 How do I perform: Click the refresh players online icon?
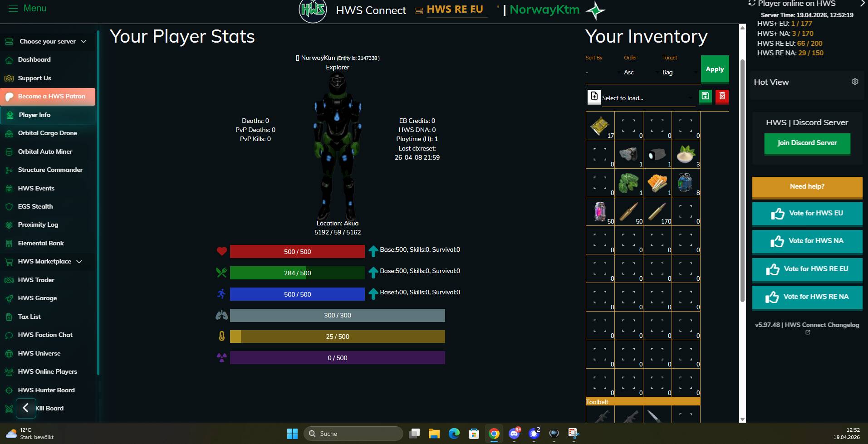pos(752,3)
